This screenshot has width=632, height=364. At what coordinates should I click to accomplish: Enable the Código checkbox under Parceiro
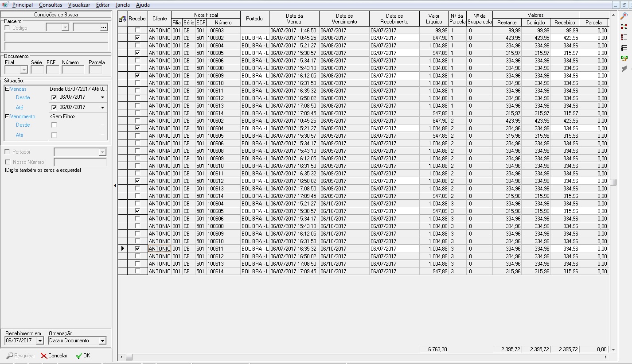(x=7, y=28)
